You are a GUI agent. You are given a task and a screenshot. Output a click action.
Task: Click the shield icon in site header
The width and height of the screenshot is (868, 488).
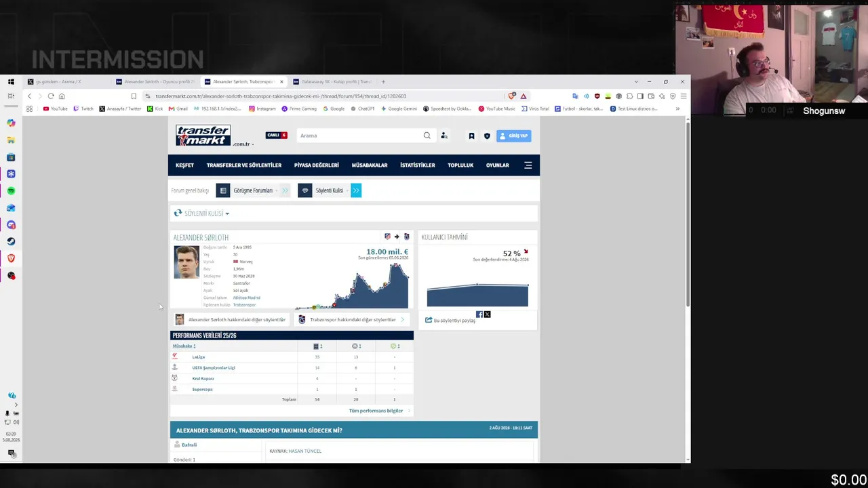(x=487, y=136)
